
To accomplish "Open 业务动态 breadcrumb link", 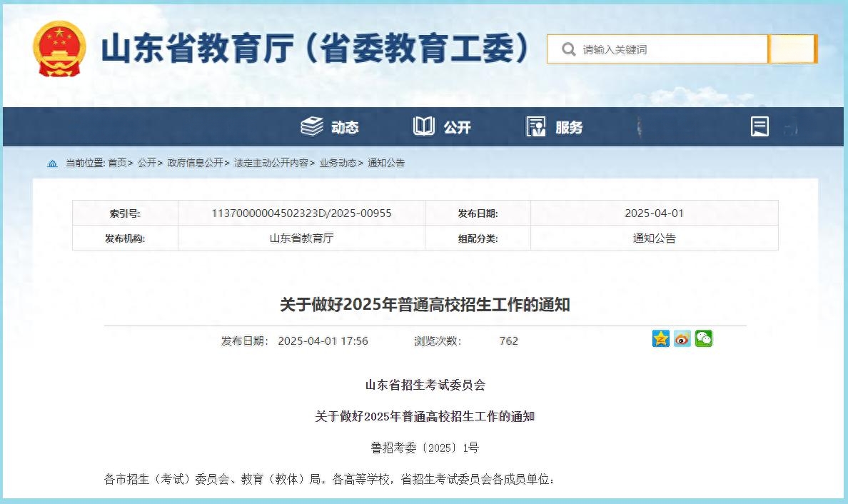I will pyautogui.click(x=338, y=163).
